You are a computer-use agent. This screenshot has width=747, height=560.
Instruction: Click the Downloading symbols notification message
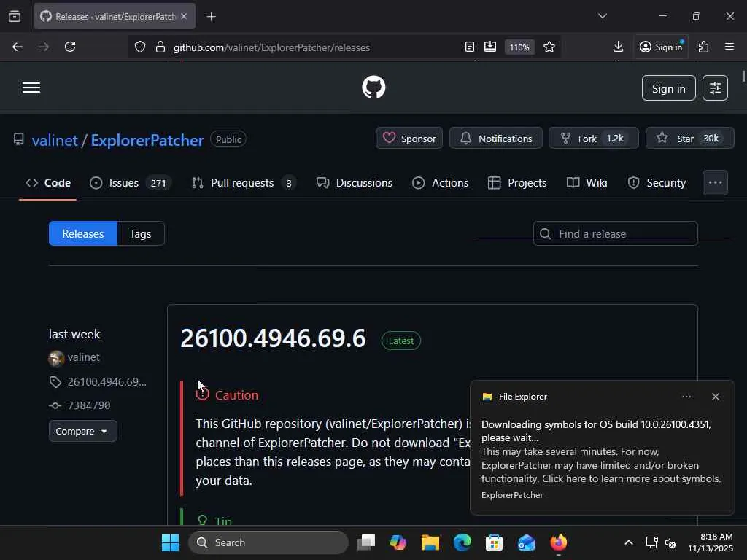coord(601,451)
